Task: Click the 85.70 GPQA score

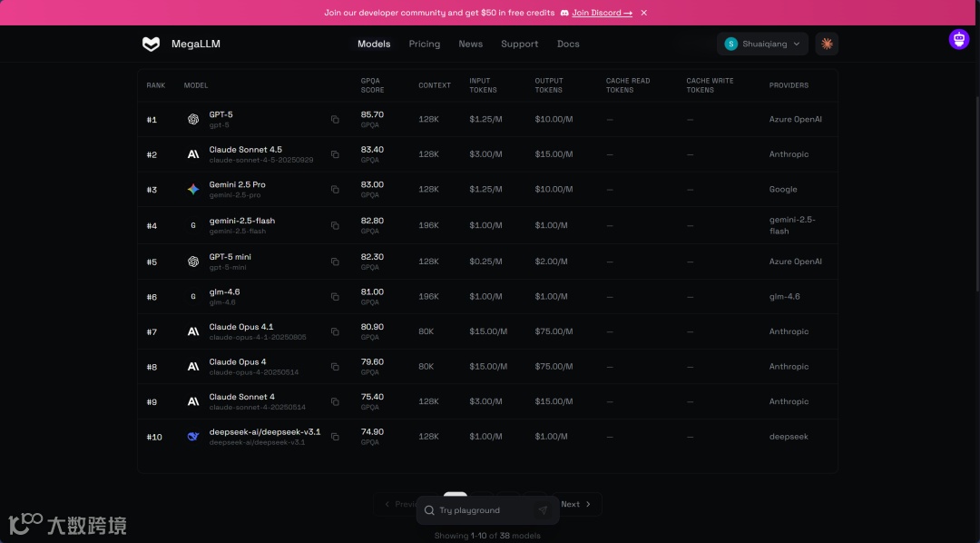Action: 373,114
